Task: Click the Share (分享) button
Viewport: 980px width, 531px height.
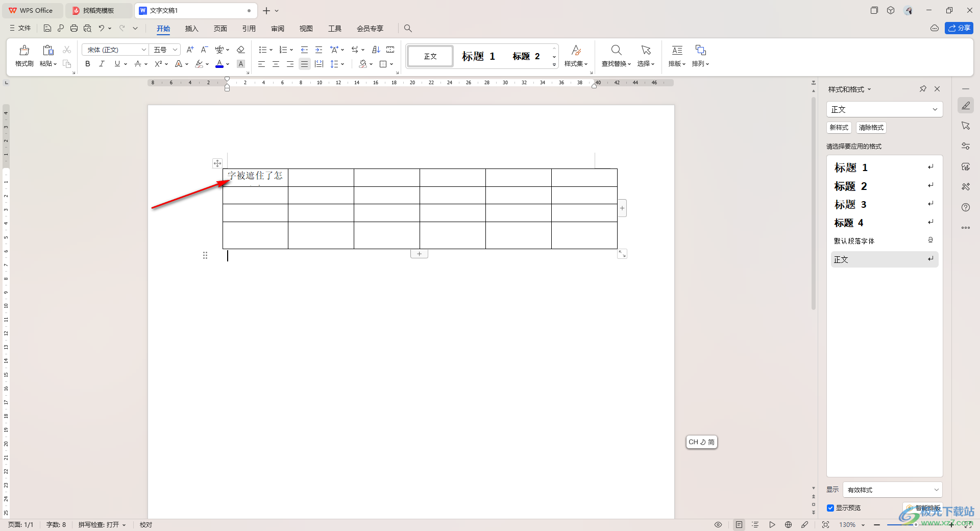Action: click(959, 28)
